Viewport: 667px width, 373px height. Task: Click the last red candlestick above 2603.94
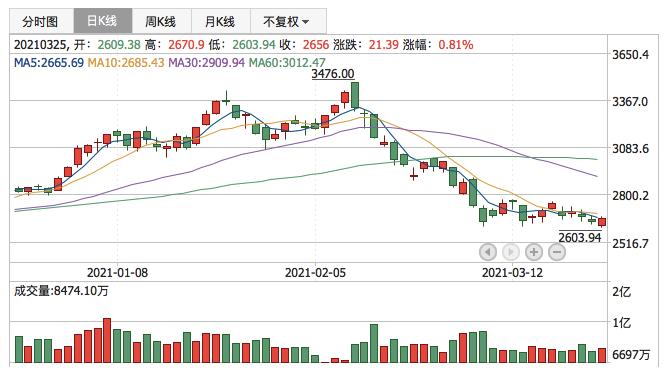(602, 222)
